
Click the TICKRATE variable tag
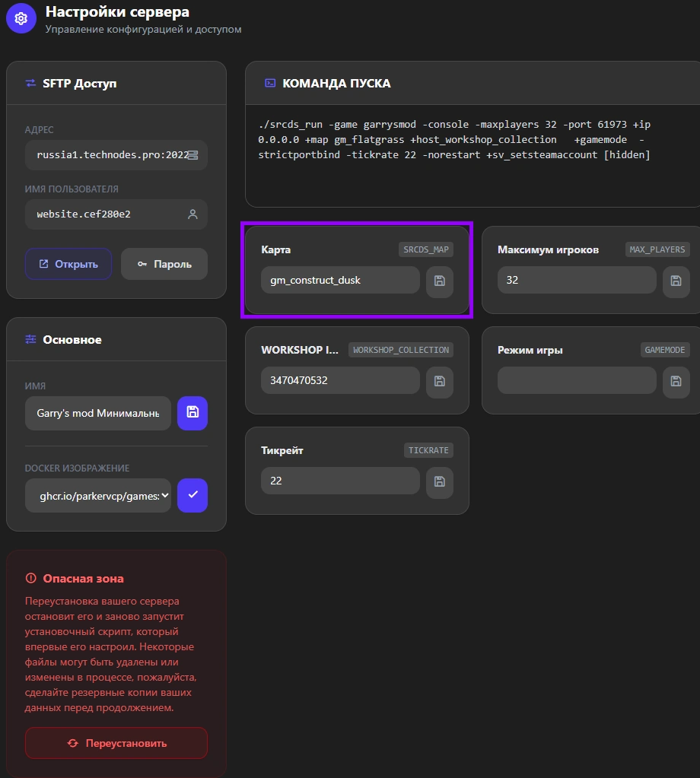click(428, 450)
